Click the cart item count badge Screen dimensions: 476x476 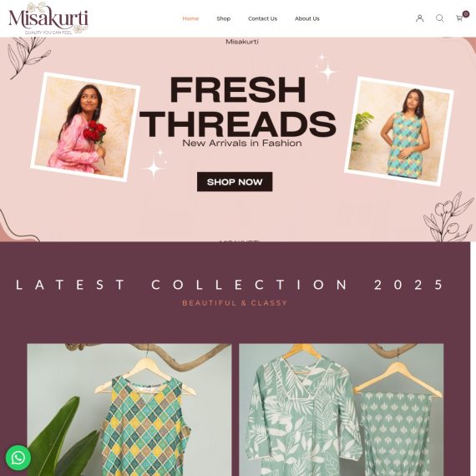click(x=466, y=14)
